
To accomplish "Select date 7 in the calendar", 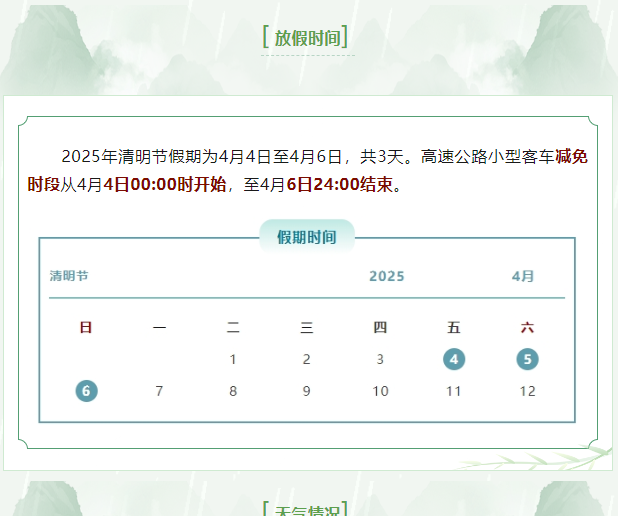I will [x=159, y=391].
